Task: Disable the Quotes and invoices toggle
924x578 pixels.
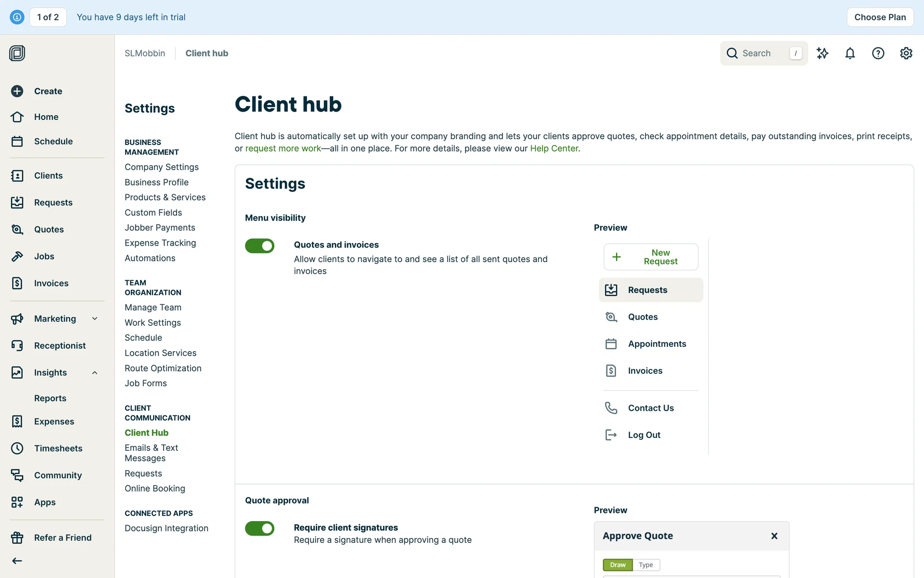Action: (x=259, y=246)
